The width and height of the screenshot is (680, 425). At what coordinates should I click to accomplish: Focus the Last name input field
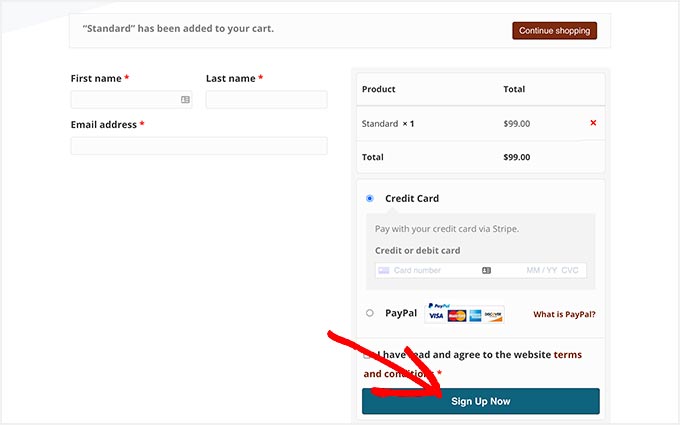pyautogui.click(x=266, y=100)
